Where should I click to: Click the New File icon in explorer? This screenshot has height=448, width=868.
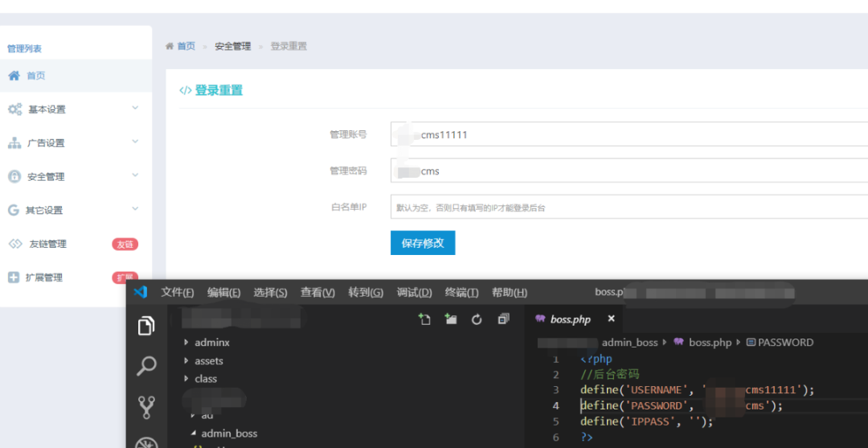[424, 319]
